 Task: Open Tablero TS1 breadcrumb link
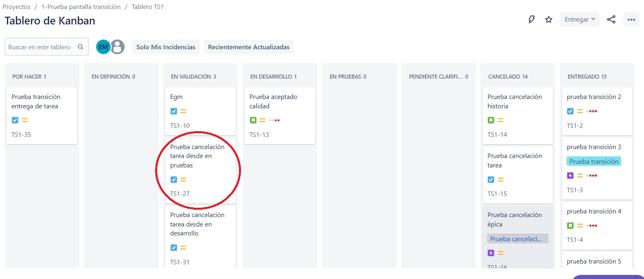click(147, 7)
